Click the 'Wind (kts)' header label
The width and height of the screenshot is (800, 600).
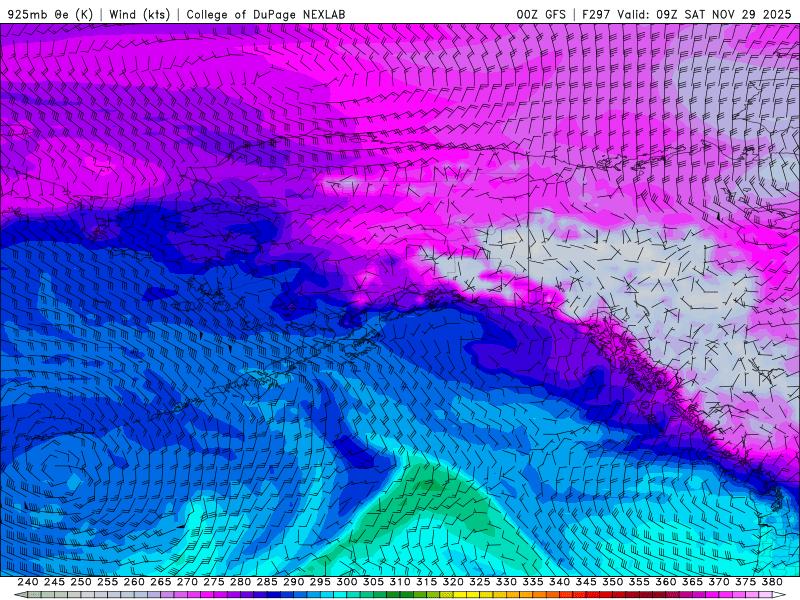[140, 14]
